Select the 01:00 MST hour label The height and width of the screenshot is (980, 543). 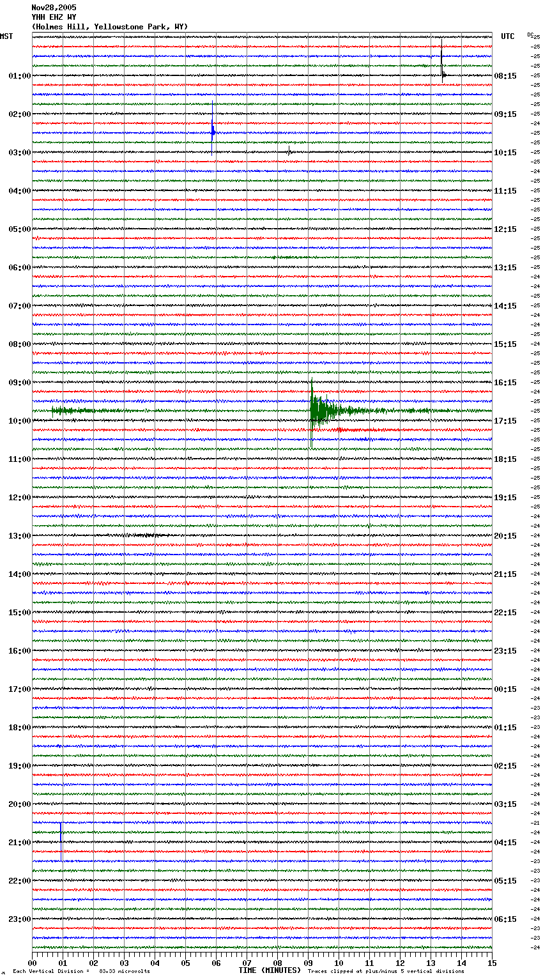(19, 76)
